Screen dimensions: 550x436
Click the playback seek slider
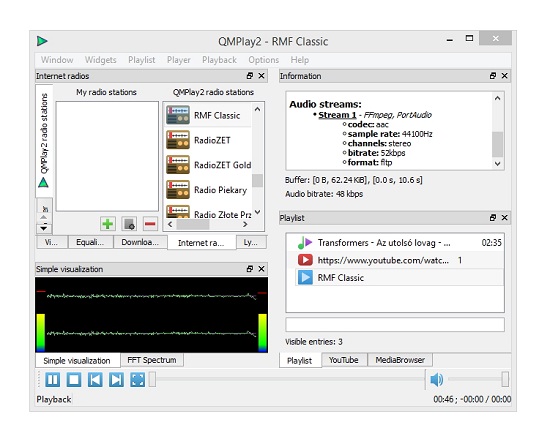pos(287,379)
